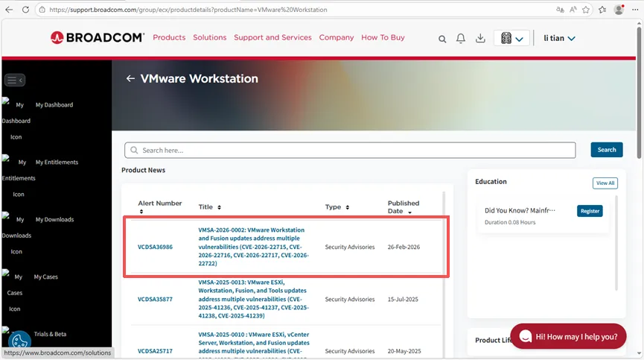Open browser settings and more menu
Viewport: 644px width, 360px height.
[635, 10]
